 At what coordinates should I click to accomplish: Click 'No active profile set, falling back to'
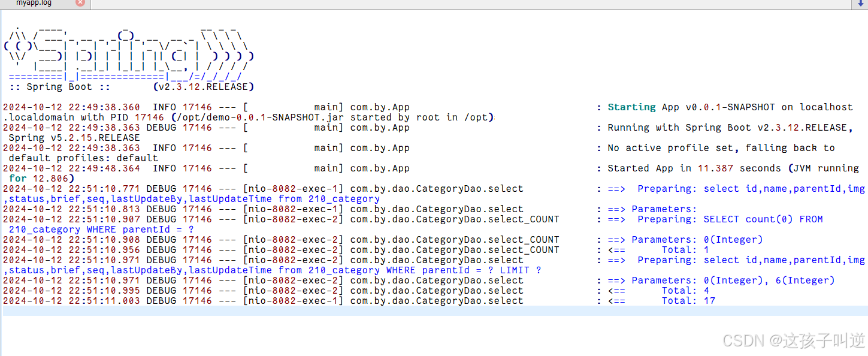[x=721, y=148]
